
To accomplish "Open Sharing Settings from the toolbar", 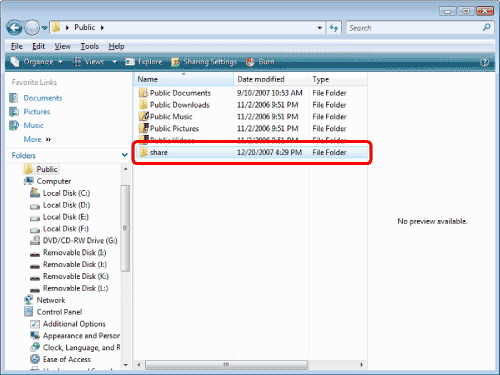I will point(204,62).
